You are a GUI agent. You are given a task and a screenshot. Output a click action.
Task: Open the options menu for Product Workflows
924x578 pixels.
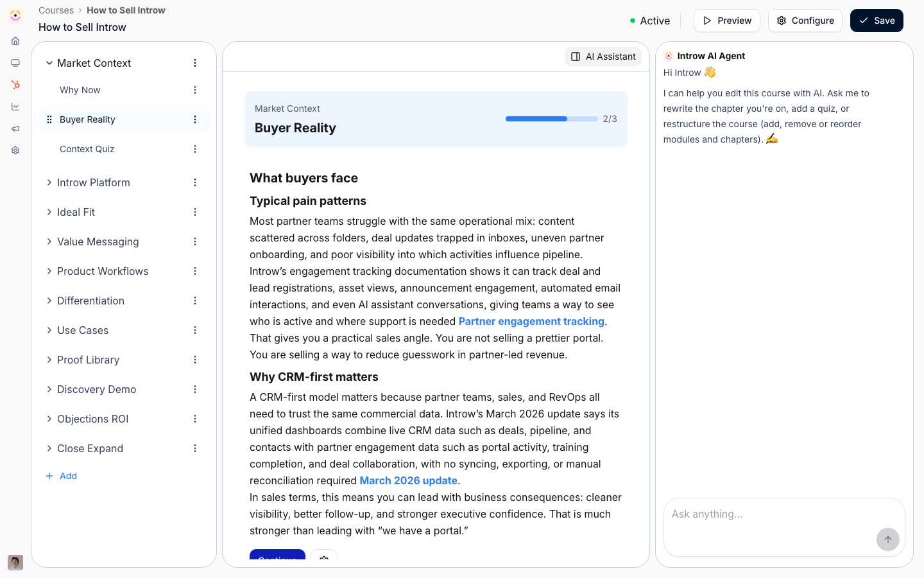[195, 271]
